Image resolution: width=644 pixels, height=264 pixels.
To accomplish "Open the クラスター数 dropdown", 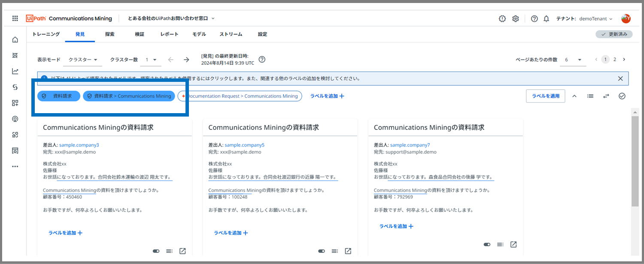I will (x=151, y=60).
